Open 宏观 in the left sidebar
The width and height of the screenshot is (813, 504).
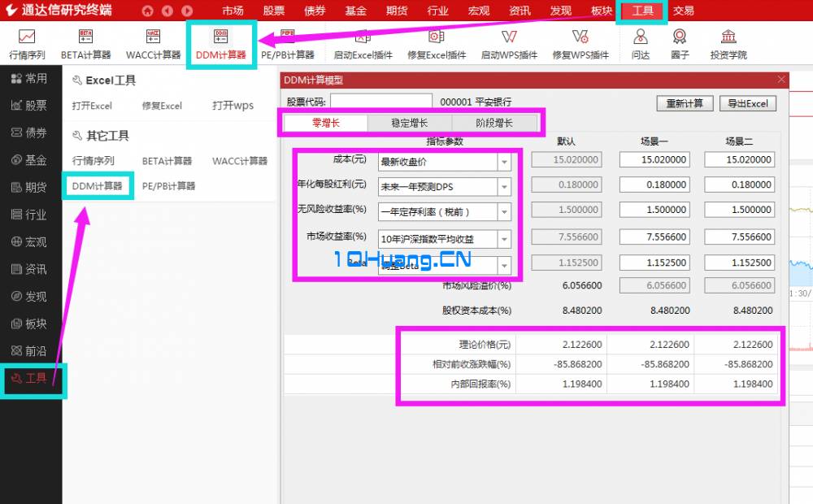point(29,242)
